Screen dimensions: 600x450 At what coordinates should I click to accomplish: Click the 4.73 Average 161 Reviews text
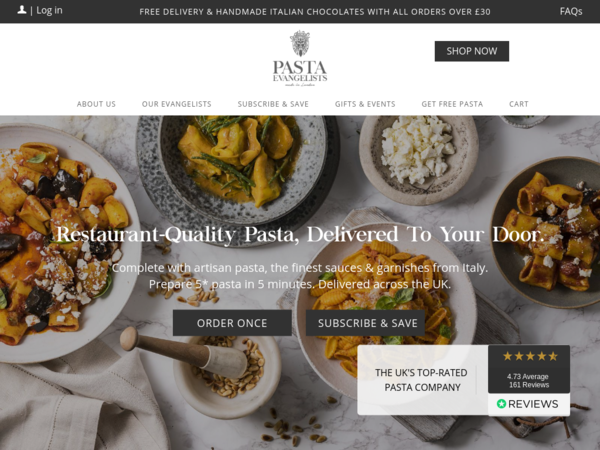528,381
